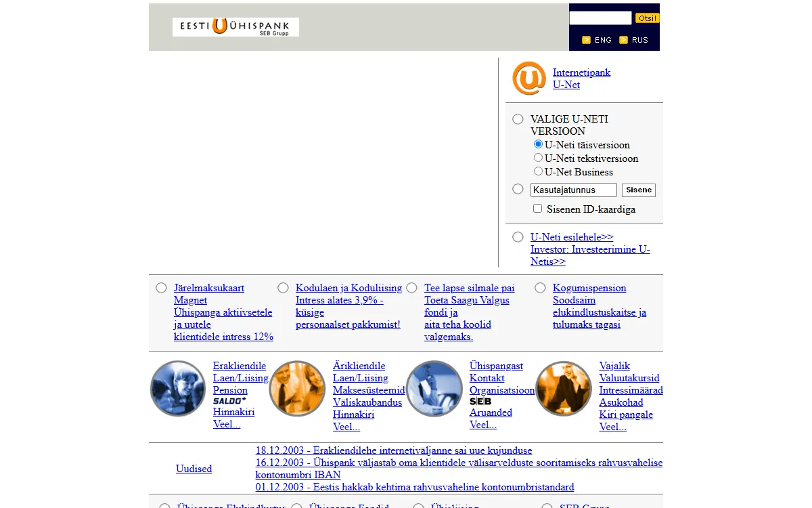Open Laen/Liising under Erakliendile

[241, 378]
